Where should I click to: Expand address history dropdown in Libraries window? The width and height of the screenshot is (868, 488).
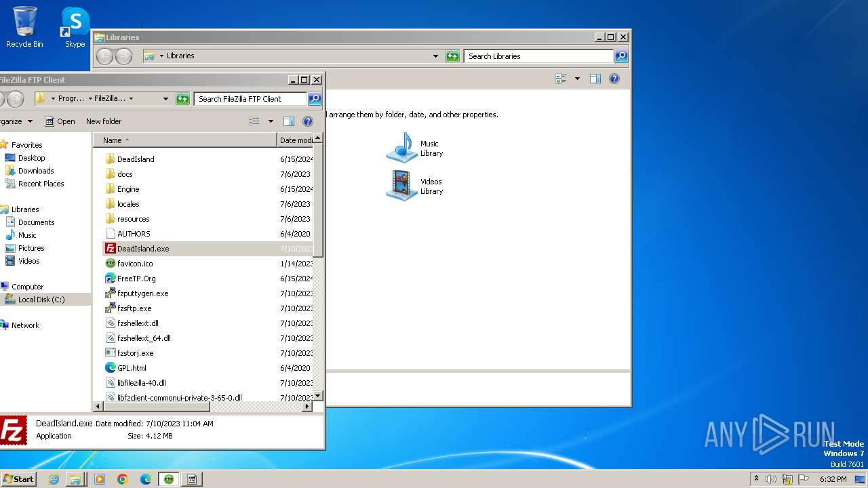[435, 56]
